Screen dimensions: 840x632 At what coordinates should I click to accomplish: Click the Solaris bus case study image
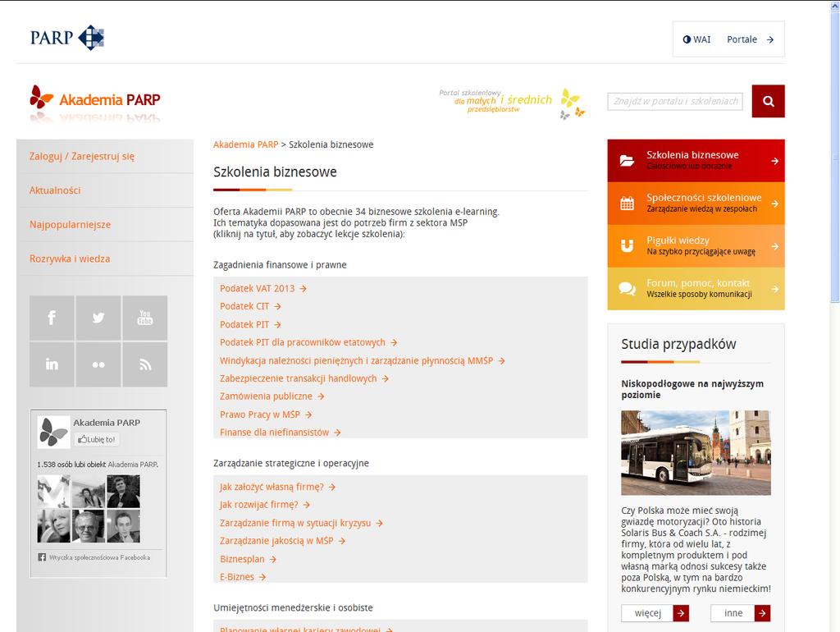(696, 453)
